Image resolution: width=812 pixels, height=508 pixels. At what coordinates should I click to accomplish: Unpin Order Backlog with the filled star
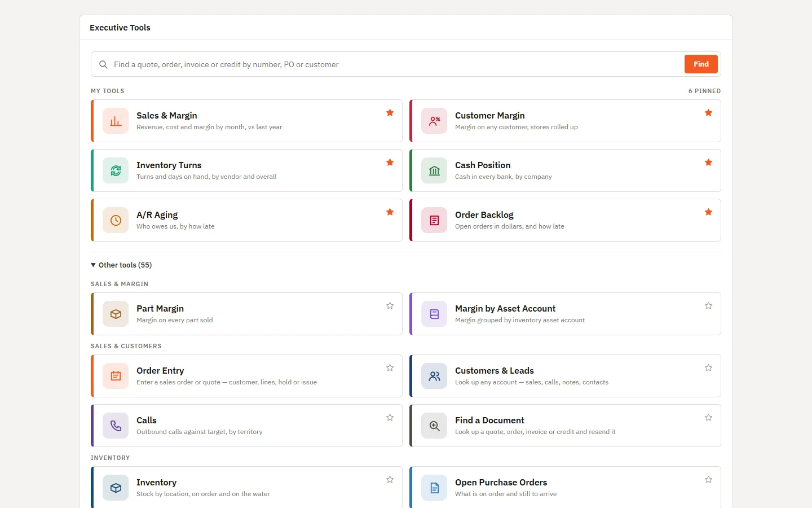tap(708, 212)
